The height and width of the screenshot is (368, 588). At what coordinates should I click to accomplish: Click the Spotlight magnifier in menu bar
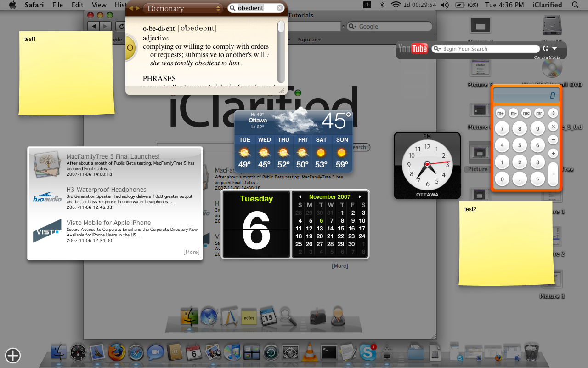click(x=575, y=5)
